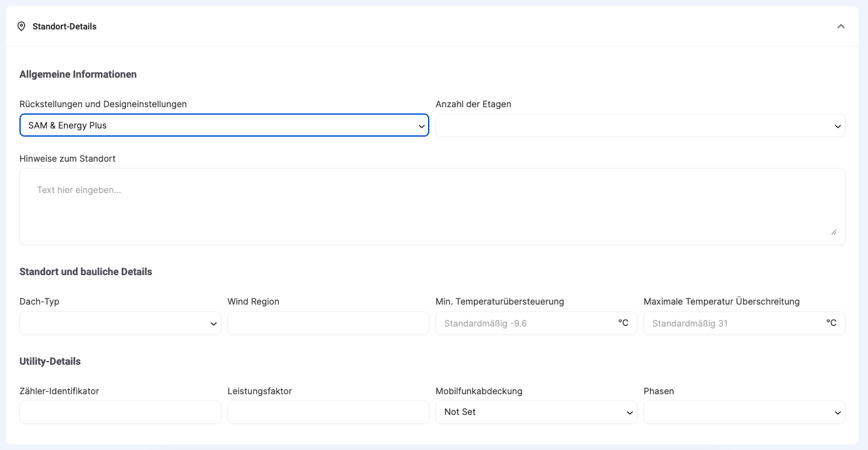Click the Hinweise zum Standort label
Viewport: 868px width, 450px height.
point(67,159)
